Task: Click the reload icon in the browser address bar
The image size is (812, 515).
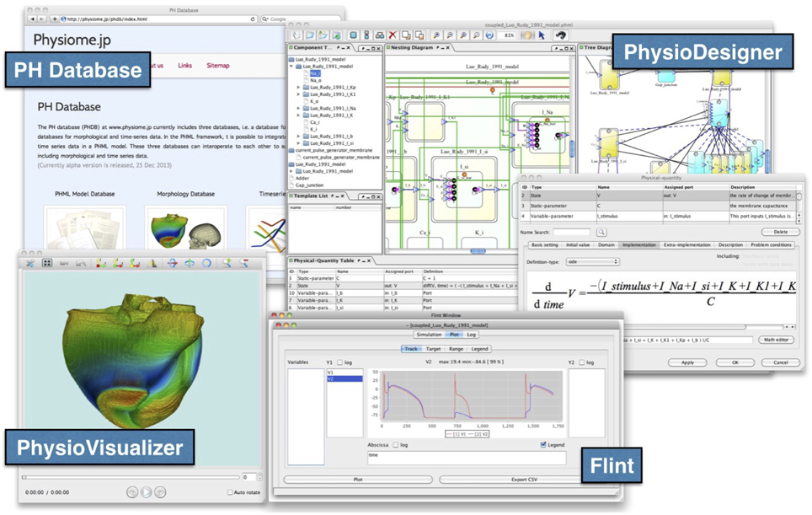Action: pyautogui.click(x=253, y=19)
